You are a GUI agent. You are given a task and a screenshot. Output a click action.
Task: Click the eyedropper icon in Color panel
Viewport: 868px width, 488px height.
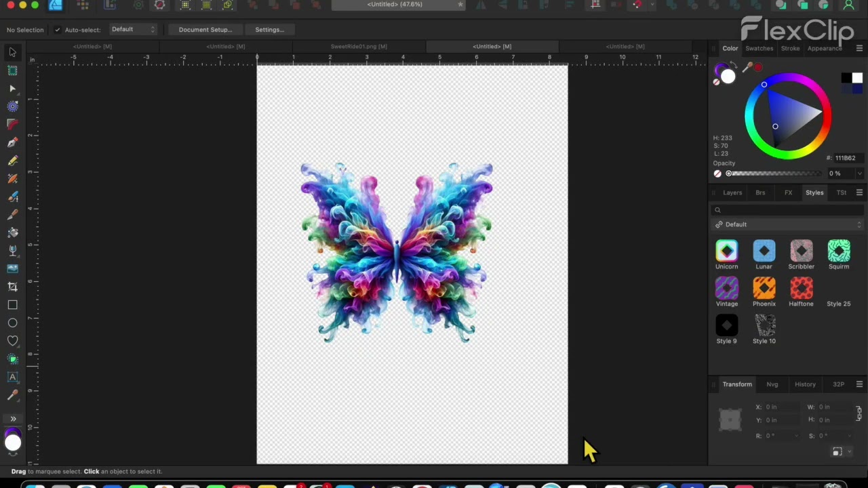pyautogui.click(x=747, y=67)
